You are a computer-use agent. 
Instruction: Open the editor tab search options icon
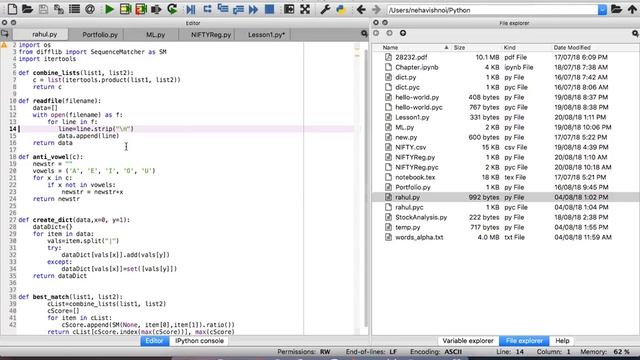(x=364, y=33)
